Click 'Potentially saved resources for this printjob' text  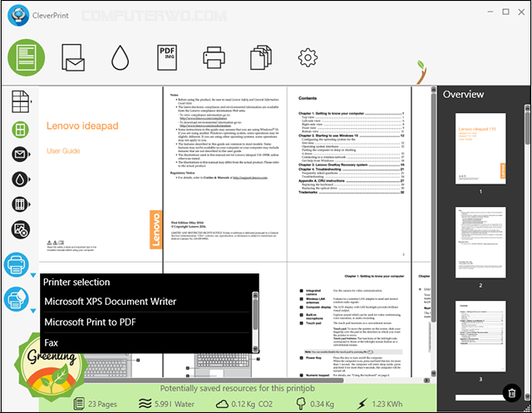pos(238,389)
